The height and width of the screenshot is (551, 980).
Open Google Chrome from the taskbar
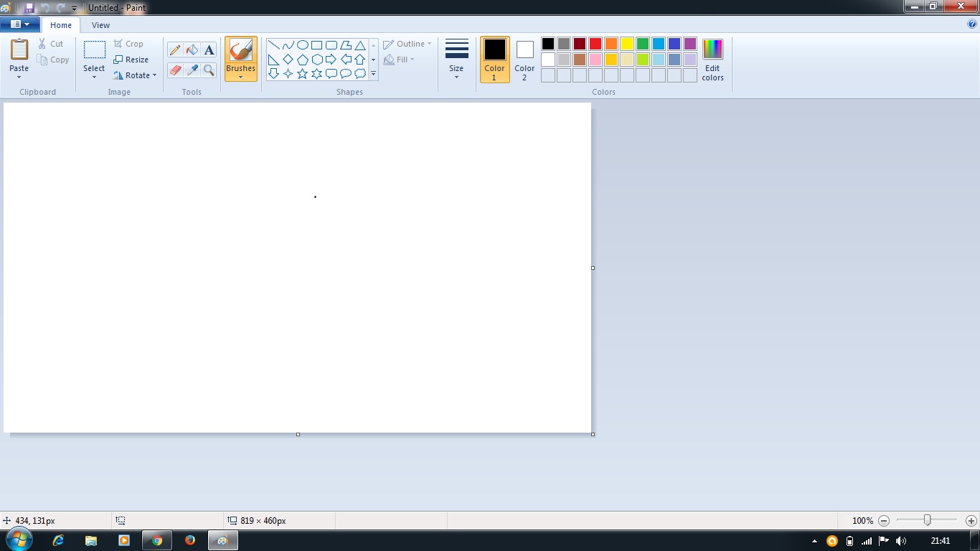click(157, 540)
